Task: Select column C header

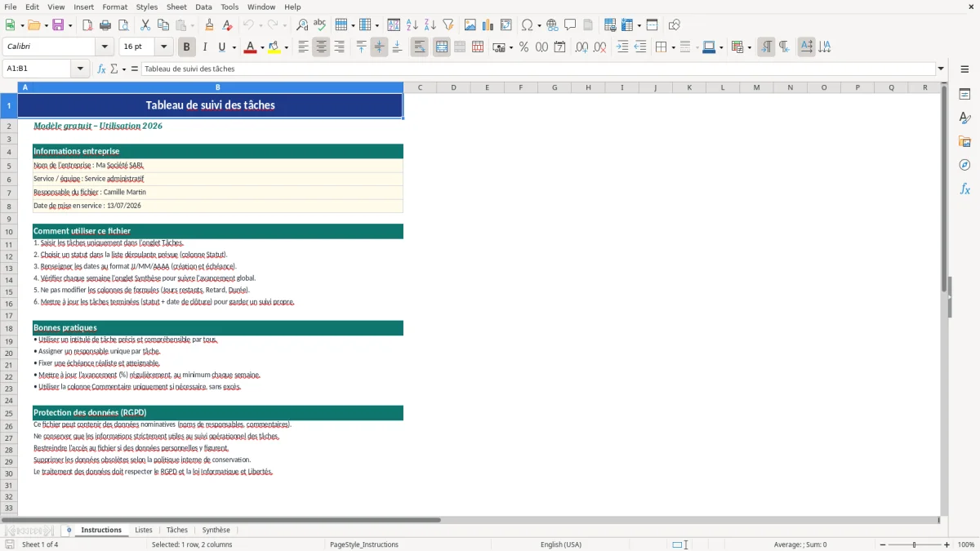Action: coord(420,87)
